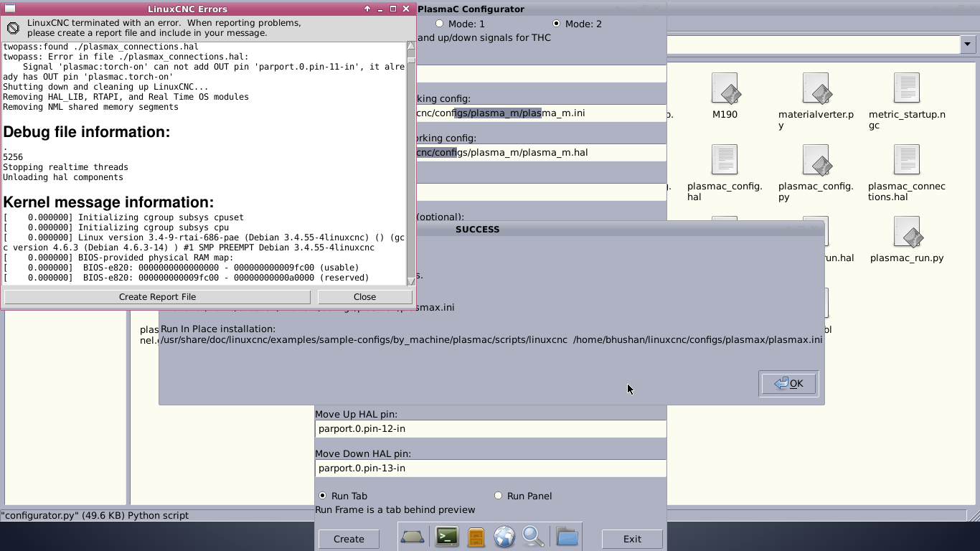Click the plasma_m.hal path field
980x551 pixels.
(541, 152)
